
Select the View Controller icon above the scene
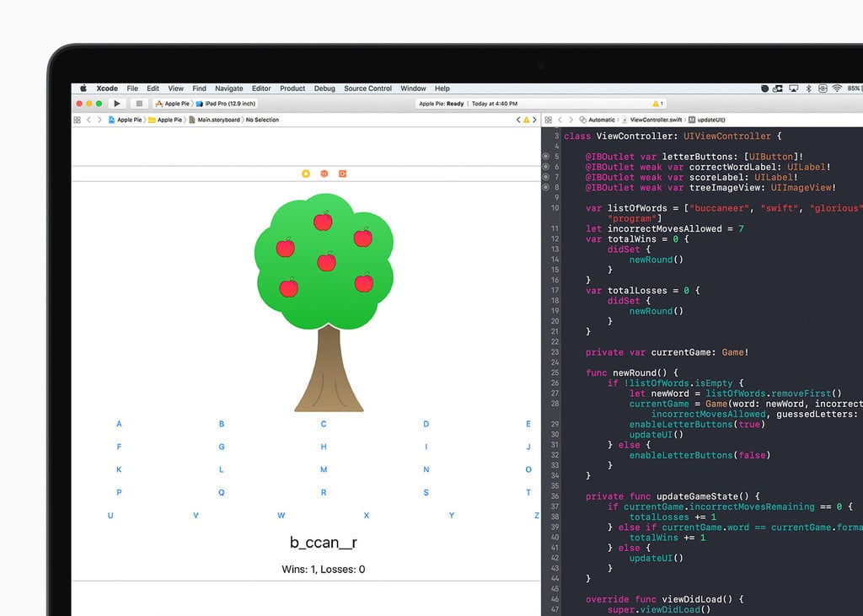point(305,174)
